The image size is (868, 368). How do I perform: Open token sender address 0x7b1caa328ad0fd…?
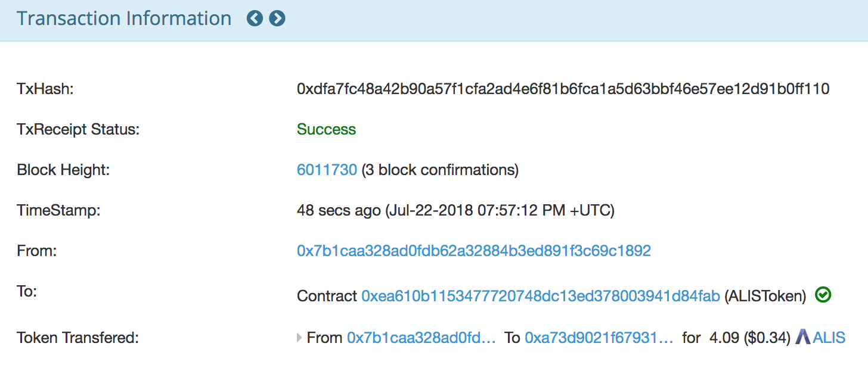pyautogui.click(x=421, y=338)
